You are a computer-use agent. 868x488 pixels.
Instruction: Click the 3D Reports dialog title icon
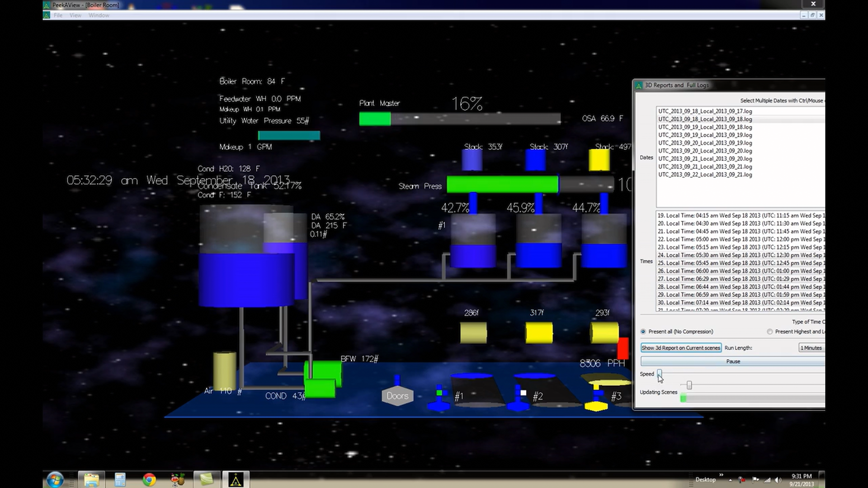[639, 85]
